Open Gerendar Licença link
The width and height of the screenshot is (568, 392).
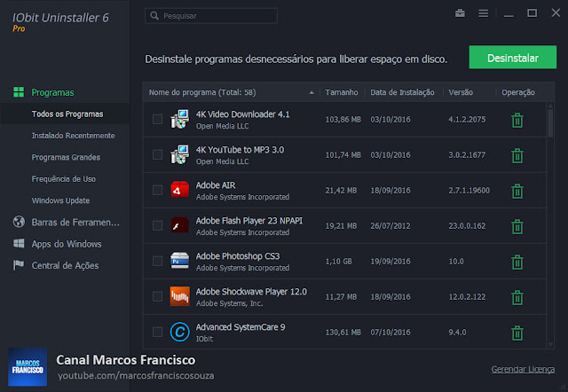point(523,369)
